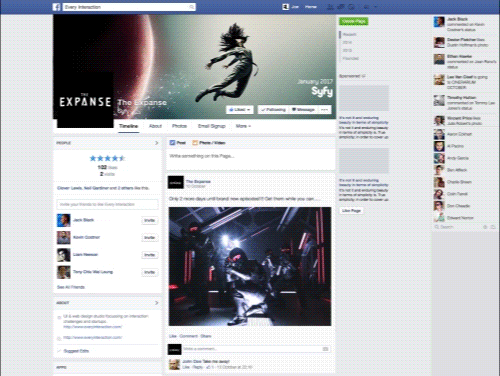
Task: Open the notifications globe icon
Action: [x=351, y=7]
